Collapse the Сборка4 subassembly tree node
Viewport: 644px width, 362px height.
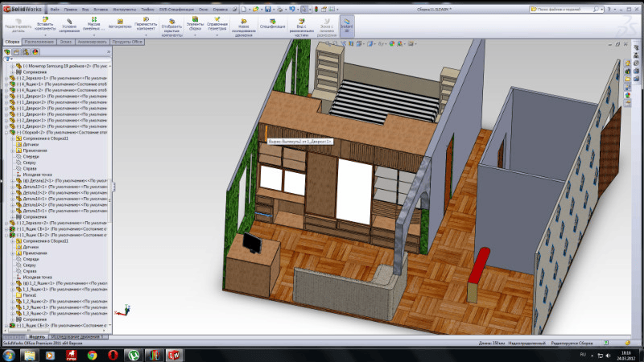tap(6, 132)
